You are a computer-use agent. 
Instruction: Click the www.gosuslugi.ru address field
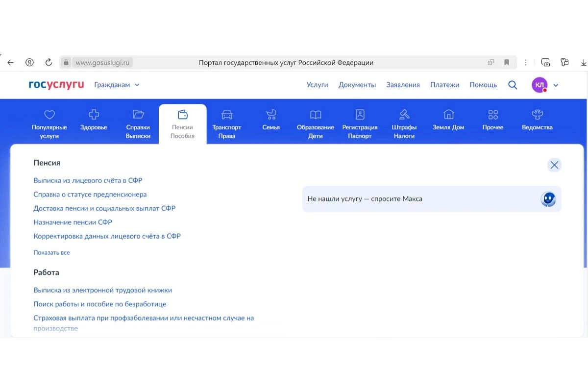coord(103,63)
